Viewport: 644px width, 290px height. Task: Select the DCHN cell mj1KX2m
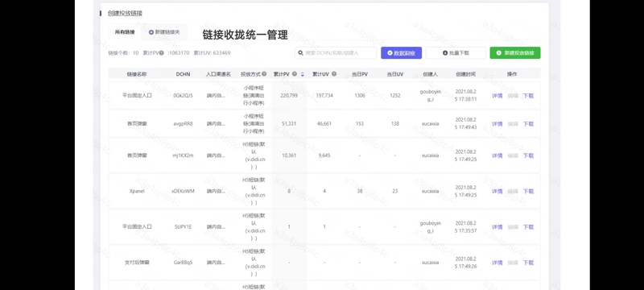pos(184,155)
